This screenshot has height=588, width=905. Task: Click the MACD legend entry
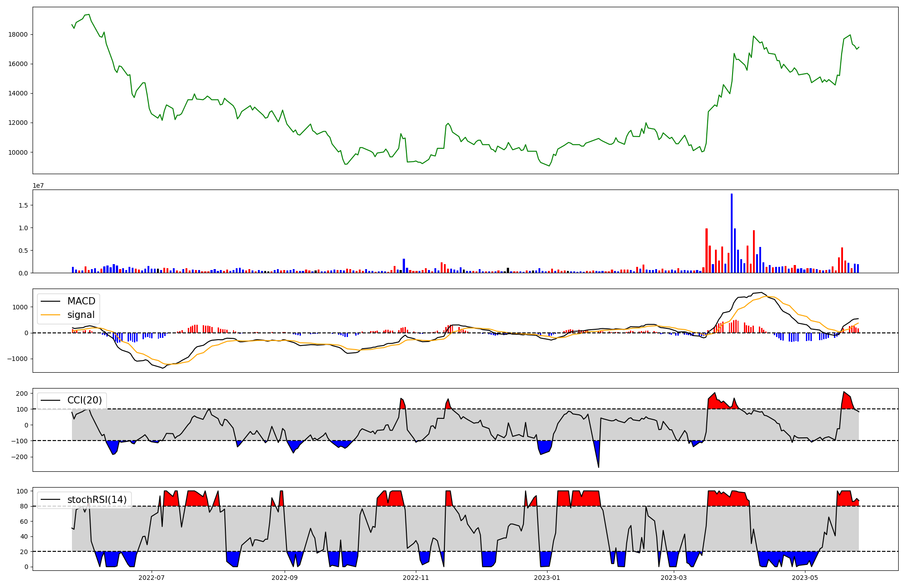click(81, 301)
